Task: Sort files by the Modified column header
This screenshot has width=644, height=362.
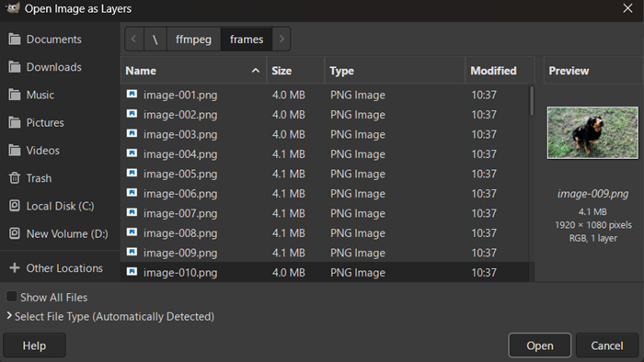Action: (500, 71)
